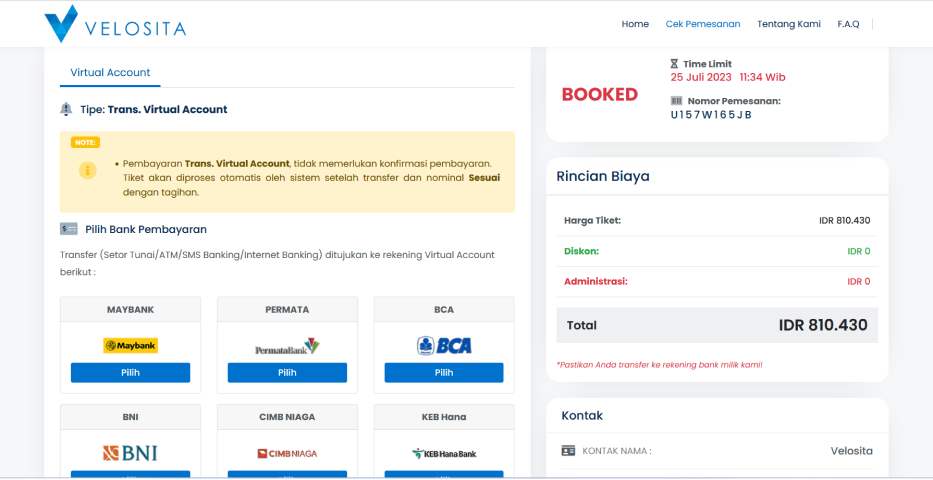Open the Tentang Kami page
The width and height of the screenshot is (933, 480).
(788, 24)
